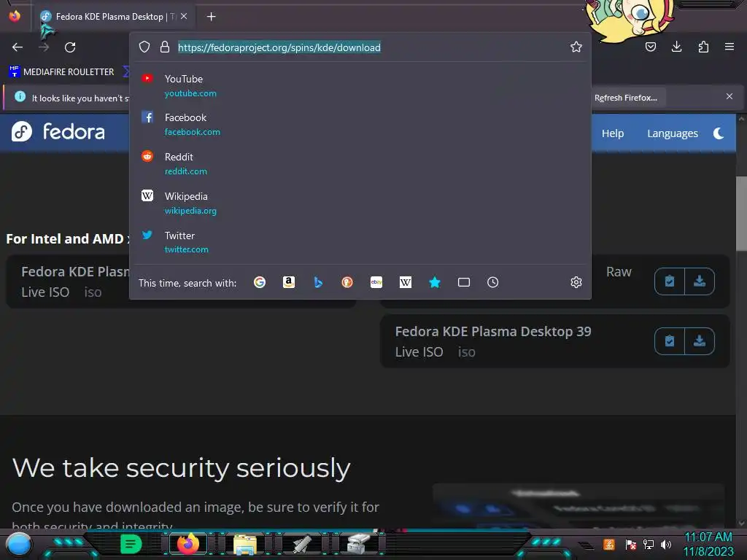Search this time with Wikipedia
This screenshot has height=560, width=747.
click(x=406, y=282)
